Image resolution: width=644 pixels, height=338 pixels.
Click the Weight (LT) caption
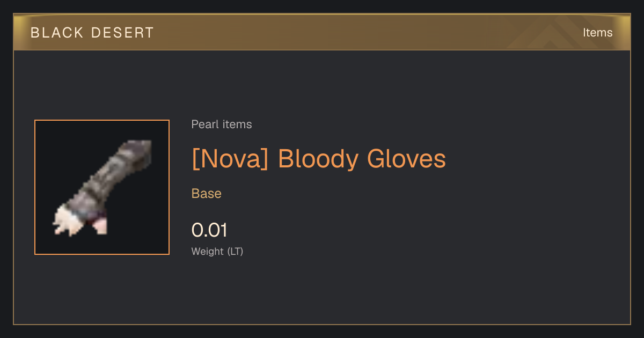[217, 251]
